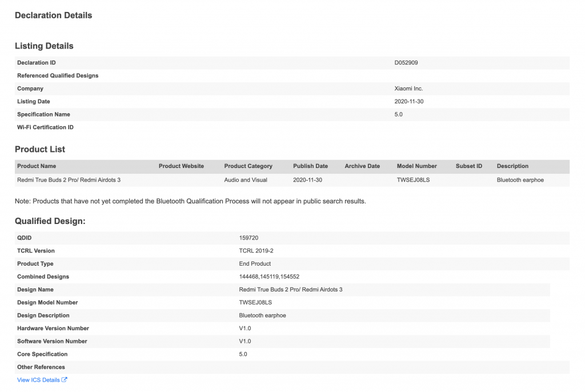The height and width of the screenshot is (392, 585).
Task: Click the external-link icon beside View ICS Details
Action: pyautogui.click(x=64, y=379)
